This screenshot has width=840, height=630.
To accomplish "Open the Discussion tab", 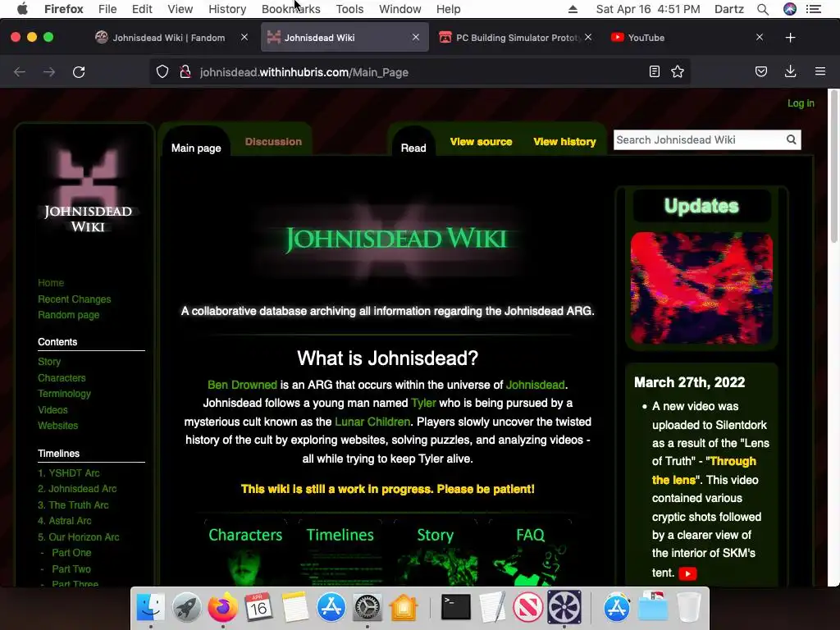I will (x=273, y=141).
